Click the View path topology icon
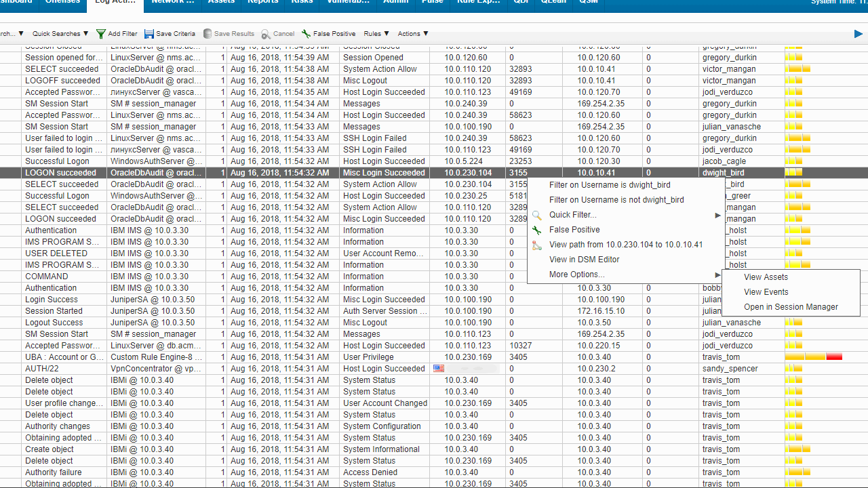Image resolution: width=868 pixels, height=488 pixels. [x=536, y=245]
